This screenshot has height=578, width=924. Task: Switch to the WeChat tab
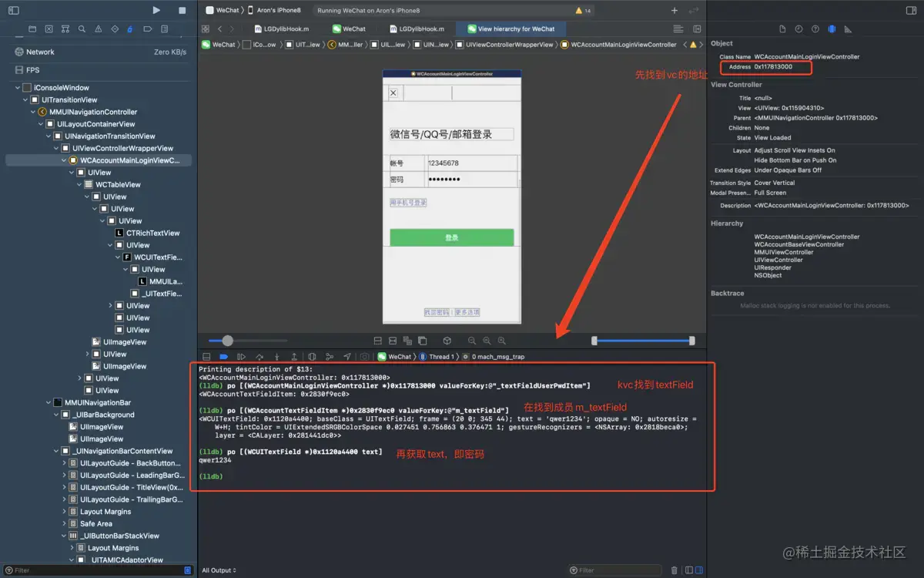click(349, 29)
